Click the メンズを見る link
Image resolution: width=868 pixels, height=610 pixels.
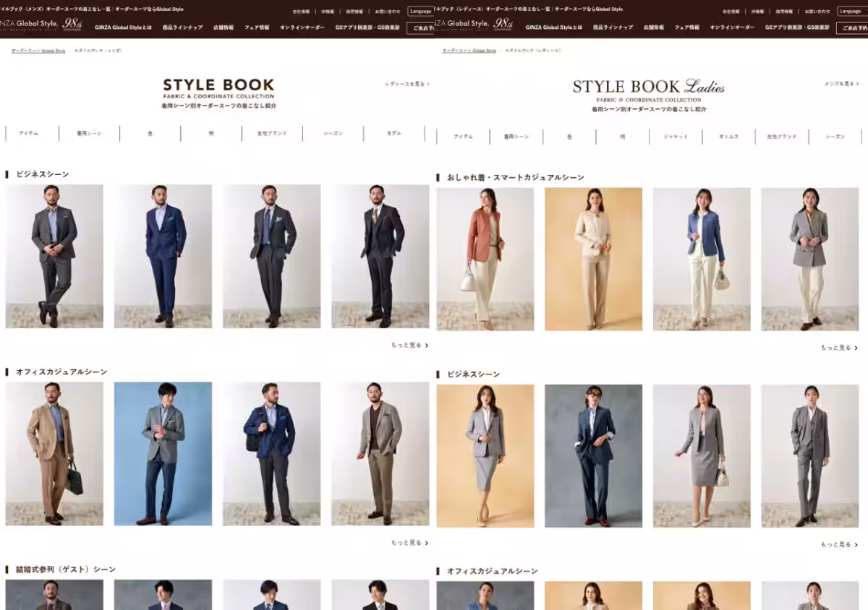[x=840, y=84]
